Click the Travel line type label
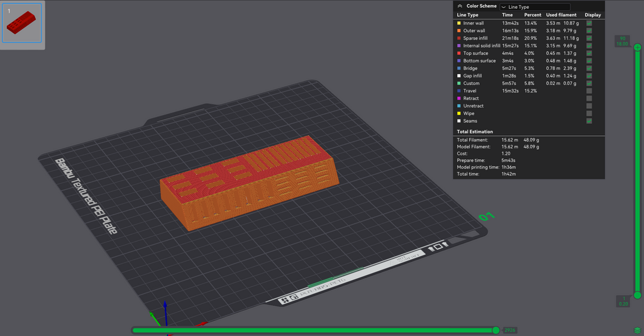Image resolution: width=644 pixels, height=336 pixels. click(x=470, y=91)
